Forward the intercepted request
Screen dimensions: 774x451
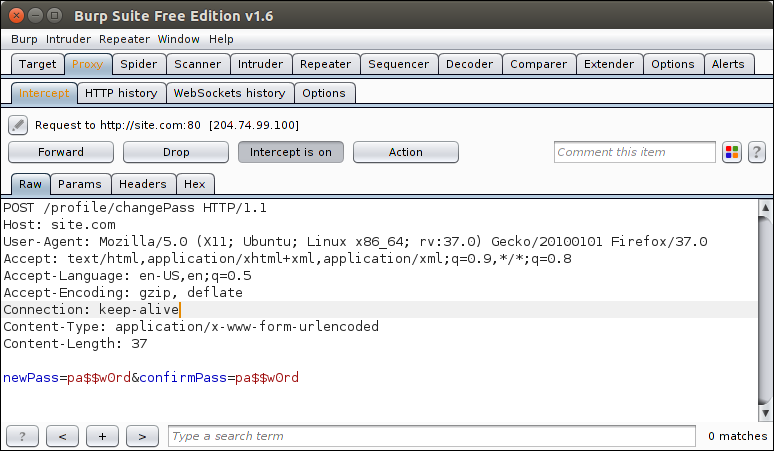click(61, 152)
